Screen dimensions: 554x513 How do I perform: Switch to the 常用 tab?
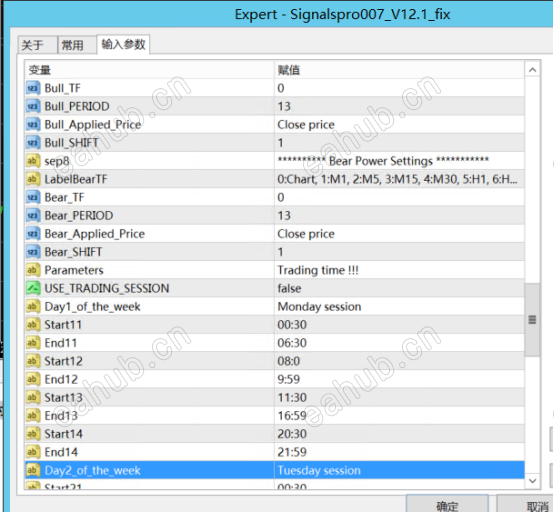click(77, 45)
